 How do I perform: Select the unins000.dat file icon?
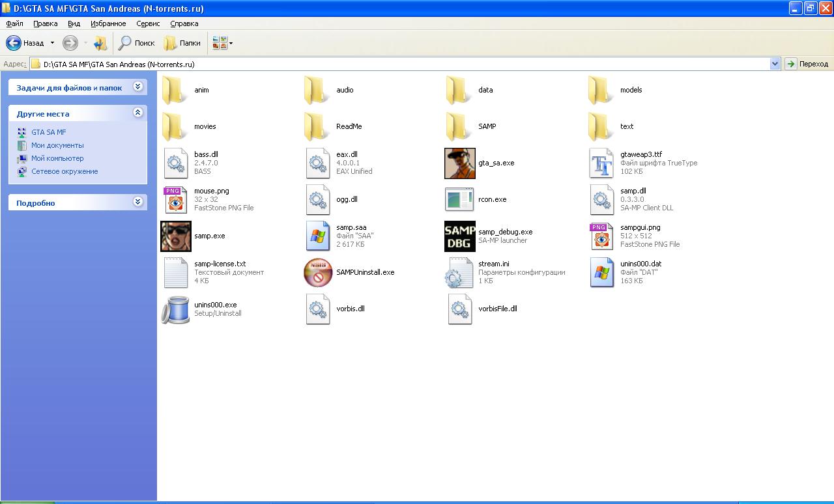pyautogui.click(x=601, y=272)
